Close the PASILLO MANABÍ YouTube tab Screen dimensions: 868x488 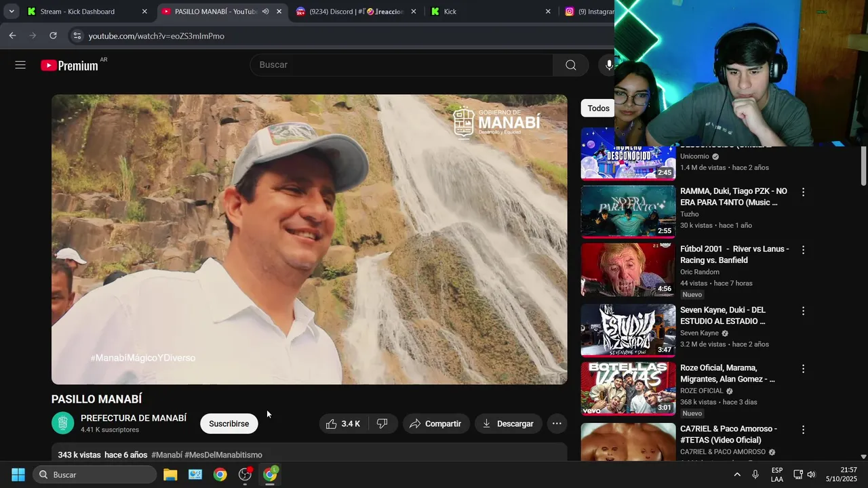click(279, 12)
